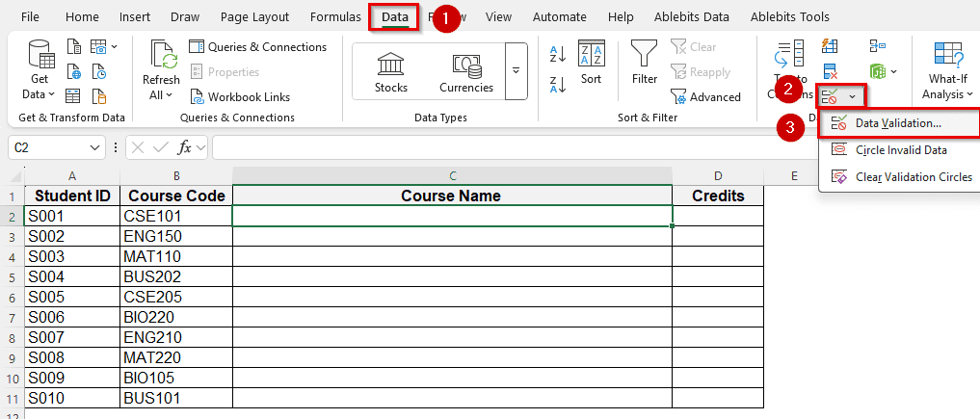
Task: Click the greyed-out Properties button
Action: (225, 72)
